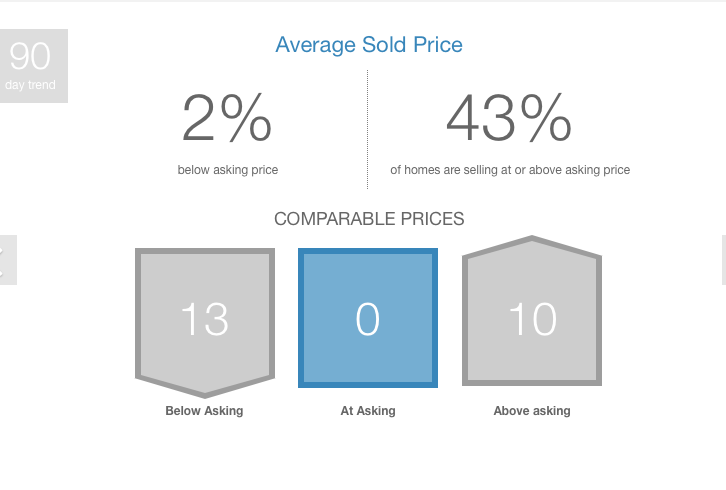Click the number 0 in the At Asking square
Image resolution: width=726 pixels, height=490 pixels.
(x=368, y=319)
